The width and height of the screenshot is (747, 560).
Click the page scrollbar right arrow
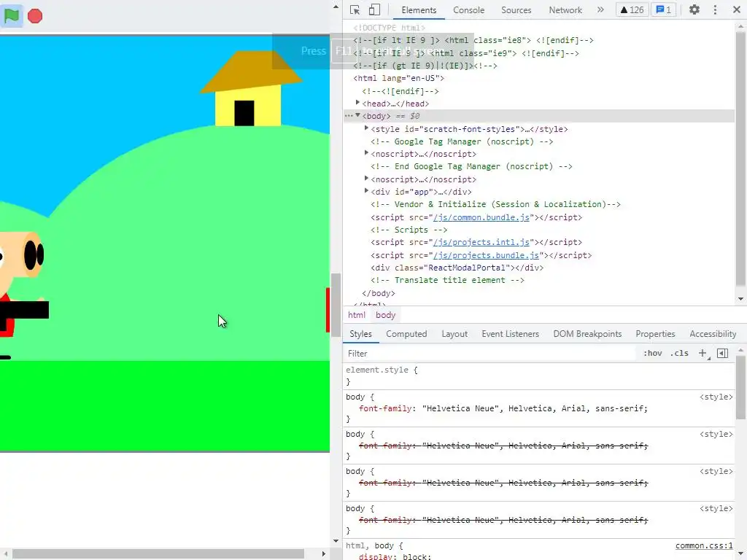(324, 554)
